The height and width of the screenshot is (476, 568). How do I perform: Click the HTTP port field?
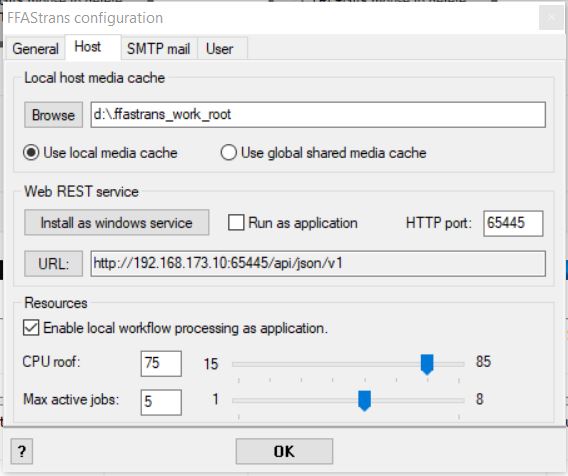tap(513, 223)
